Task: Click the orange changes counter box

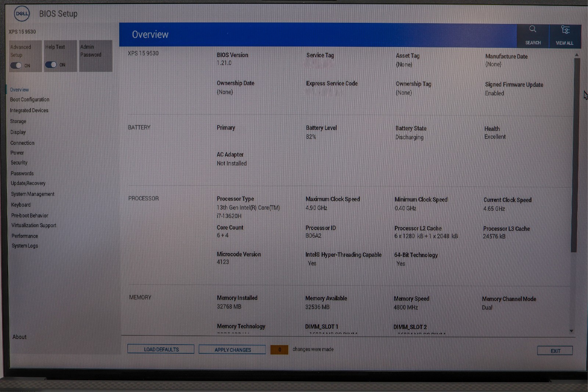Action: pyautogui.click(x=279, y=350)
